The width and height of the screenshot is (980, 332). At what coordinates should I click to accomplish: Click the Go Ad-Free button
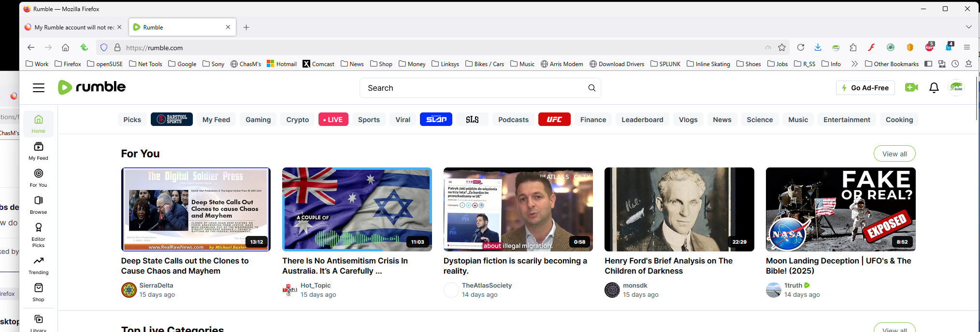(x=865, y=88)
